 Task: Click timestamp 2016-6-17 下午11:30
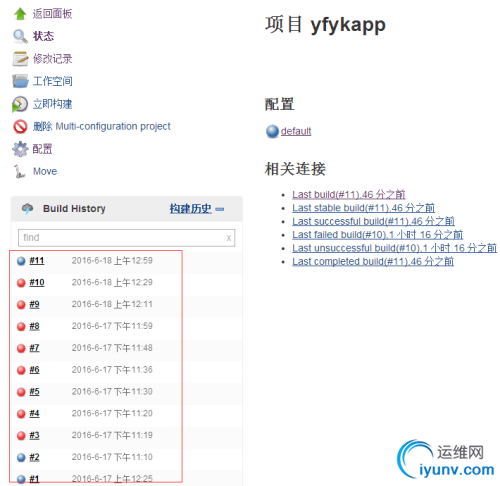point(112,392)
